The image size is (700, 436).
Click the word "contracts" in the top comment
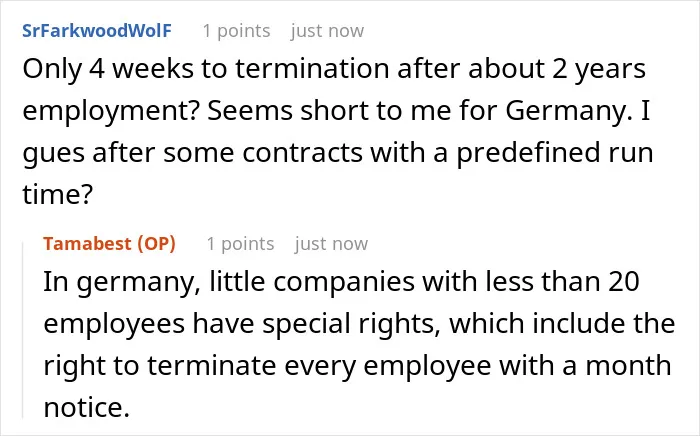pos(302,153)
